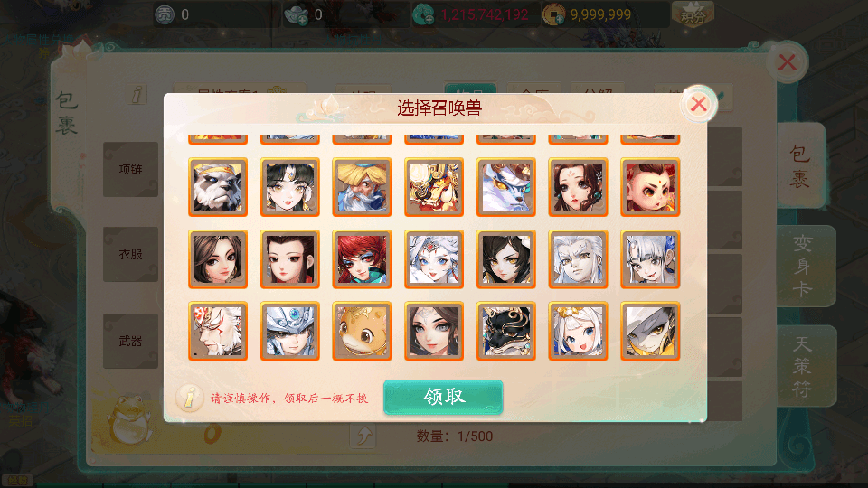Click the green 领取 claim button
868x488 pixels.
point(443,397)
